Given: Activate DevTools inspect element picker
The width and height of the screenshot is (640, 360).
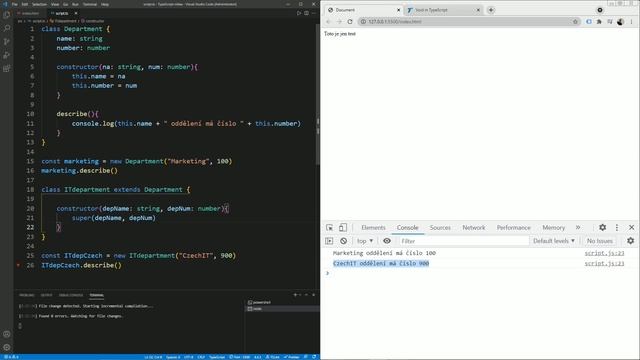Looking at the screenshot, I should click(329, 228).
